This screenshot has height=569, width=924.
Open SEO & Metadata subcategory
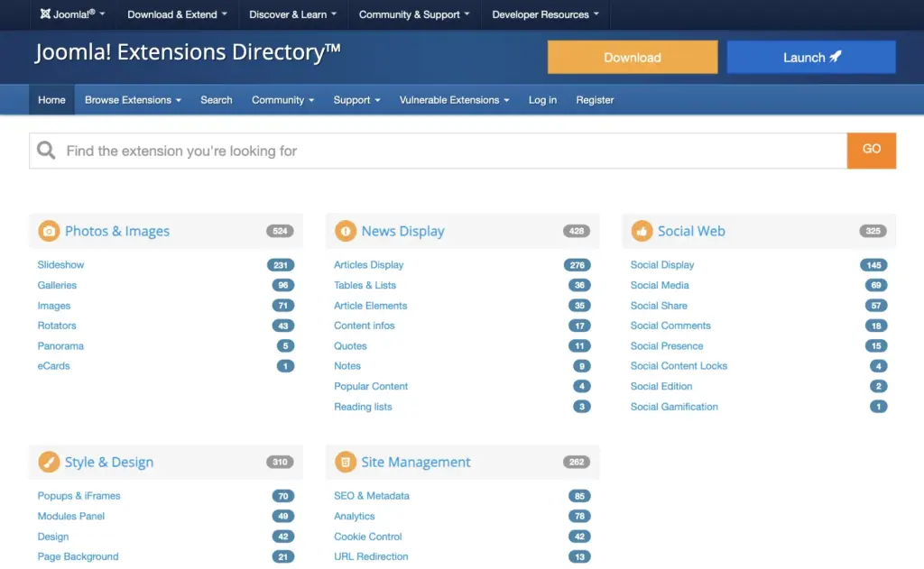point(371,496)
